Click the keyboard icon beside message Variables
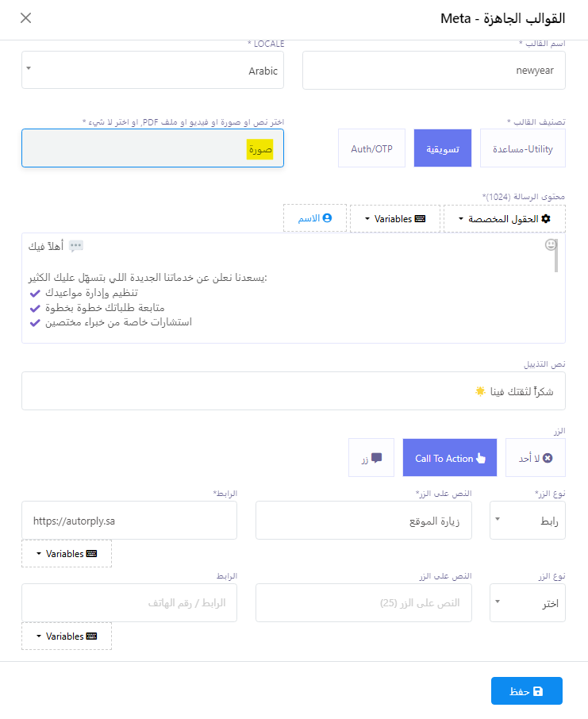This screenshot has width=588, height=719. [x=420, y=219]
